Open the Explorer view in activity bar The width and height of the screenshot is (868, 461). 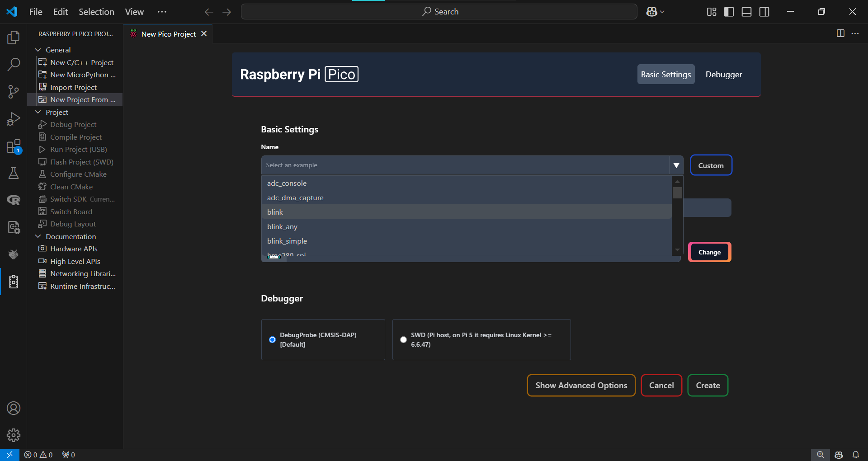[x=14, y=38]
